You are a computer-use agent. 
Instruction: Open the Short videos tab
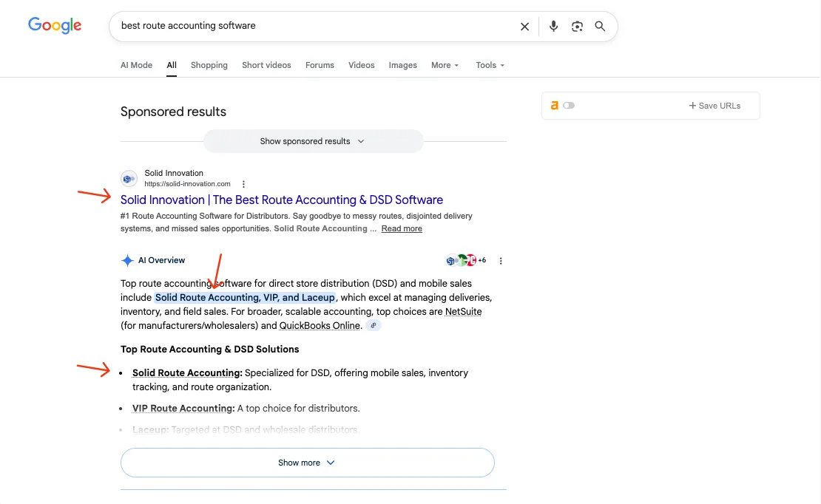tap(266, 66)
